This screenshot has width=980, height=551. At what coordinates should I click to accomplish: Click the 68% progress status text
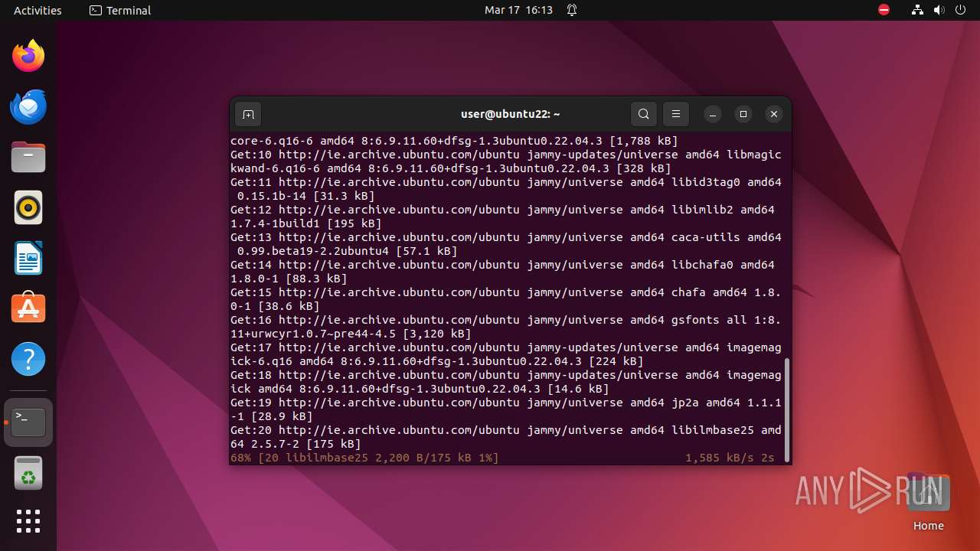coord(364,458)
